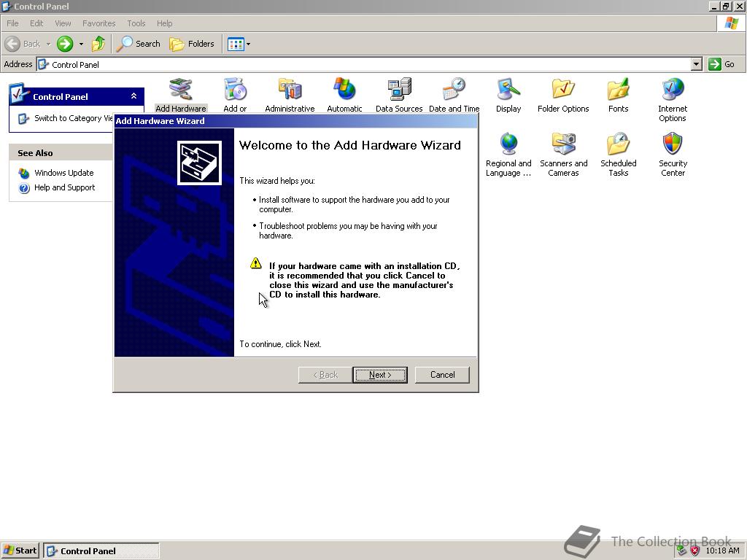Click the Back toolbar button
The image size is (747, 560).
click(23, 44)
